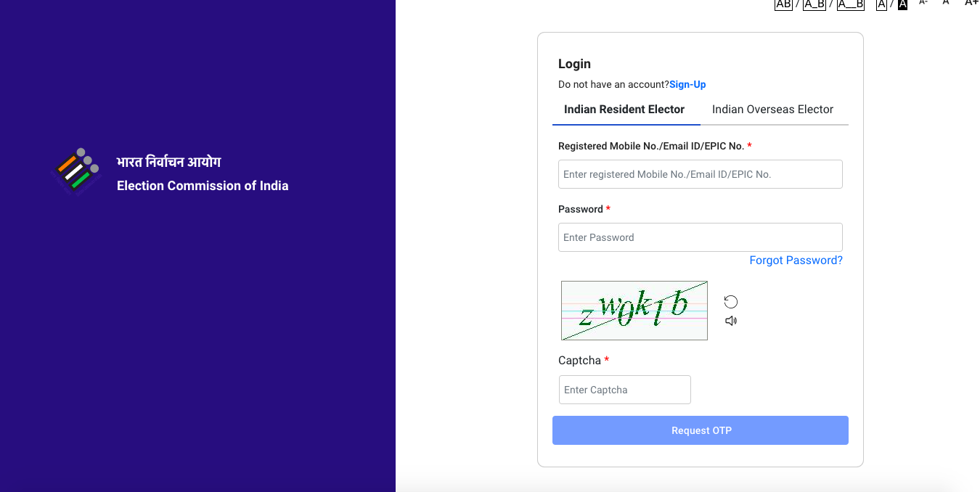Switch to Indian Resident Elector tab
Viewport: 980px width, 492px height.
[624, 110]
